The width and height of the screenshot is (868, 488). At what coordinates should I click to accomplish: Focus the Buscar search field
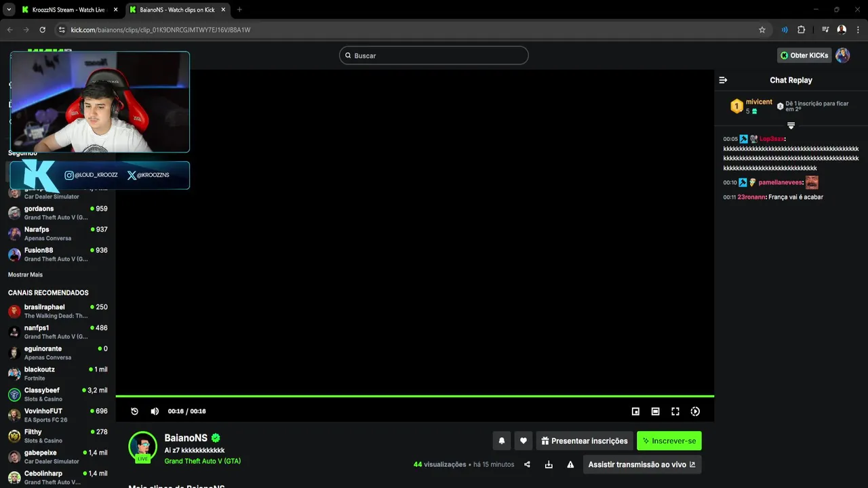point(434,56)
